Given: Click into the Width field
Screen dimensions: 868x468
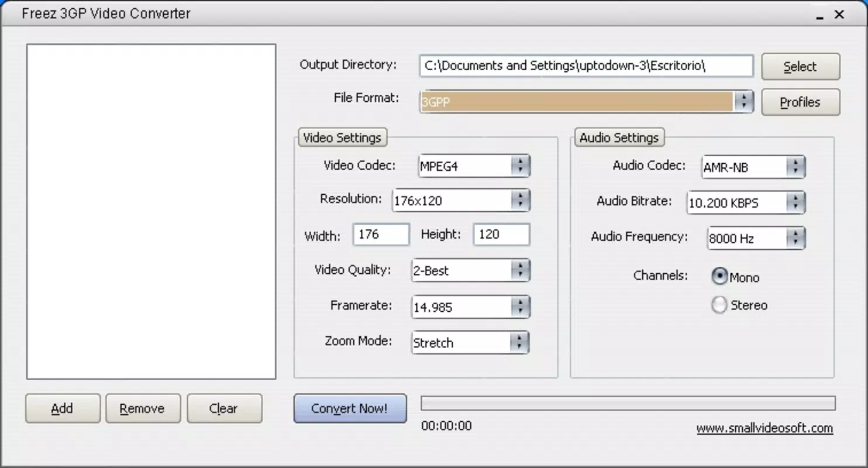Looking at the screenshot, I should tap(381, 235).
